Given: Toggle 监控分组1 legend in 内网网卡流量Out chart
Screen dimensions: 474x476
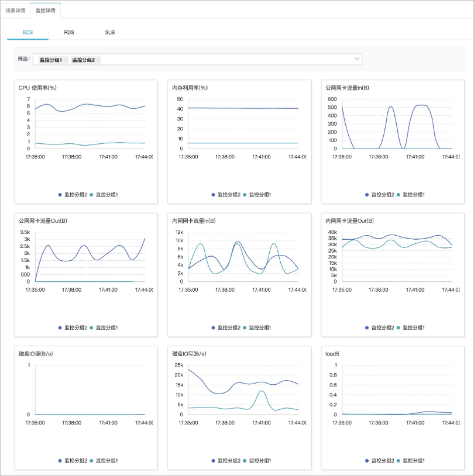Looking at the screenshot, I should coord(411,327).
